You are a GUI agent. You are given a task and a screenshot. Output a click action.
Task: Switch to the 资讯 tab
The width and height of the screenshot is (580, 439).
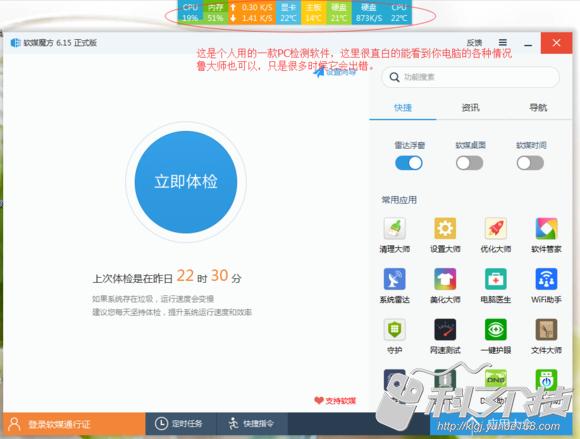470,108
